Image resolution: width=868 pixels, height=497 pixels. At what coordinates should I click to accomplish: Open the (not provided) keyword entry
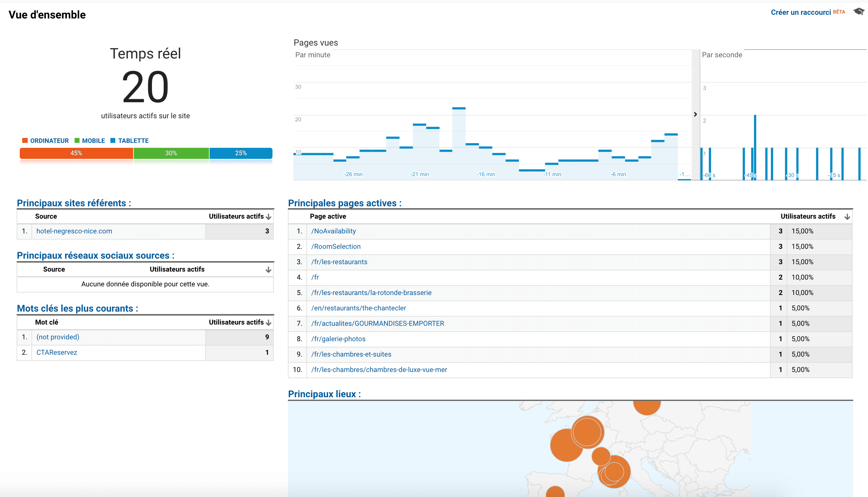(58, 337)
